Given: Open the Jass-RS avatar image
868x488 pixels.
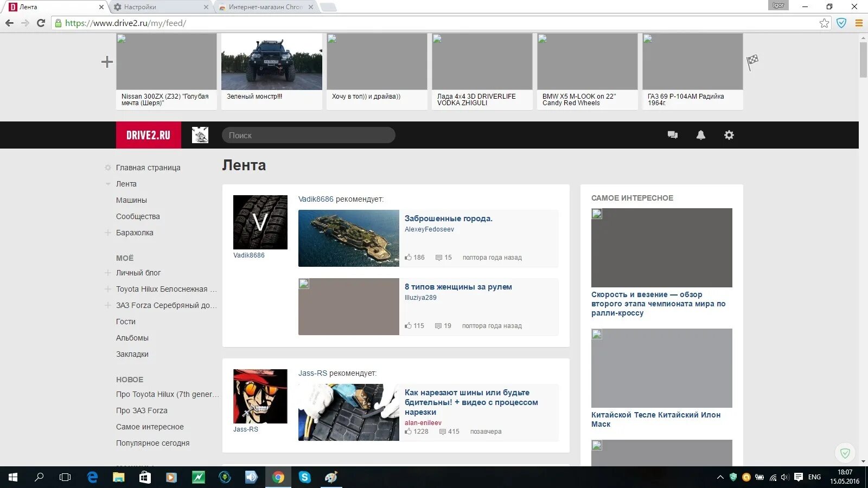Looking at the screenshot, I should coord(260,396).
